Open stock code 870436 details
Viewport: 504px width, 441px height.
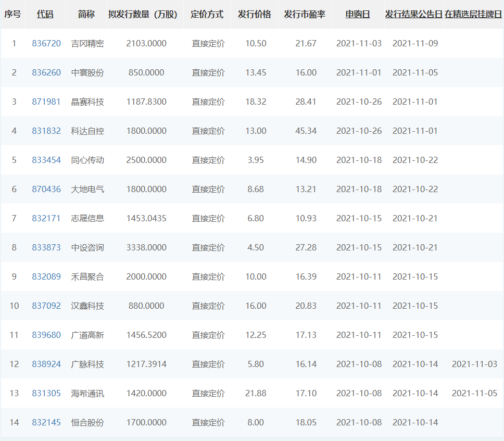click(46, 190)
